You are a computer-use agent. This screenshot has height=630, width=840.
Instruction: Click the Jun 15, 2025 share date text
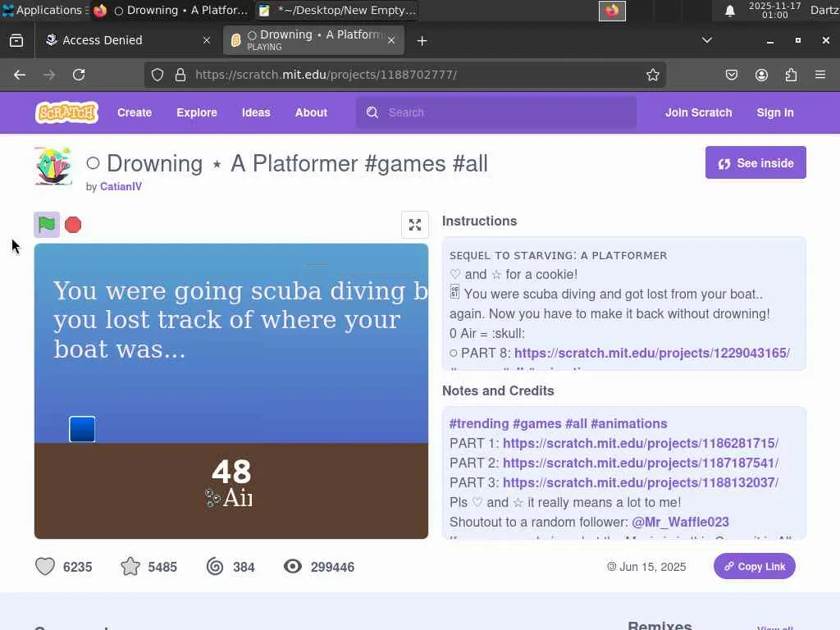[652, 567]
